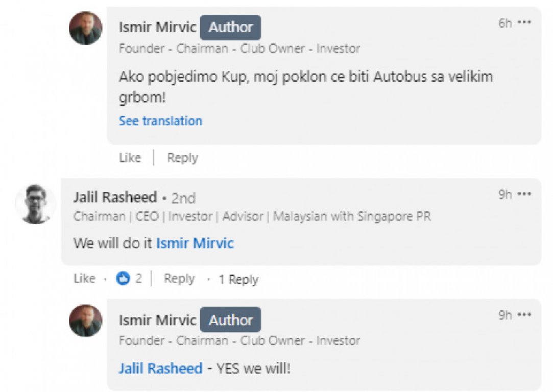View the reaction count on Jalil's comment

[138, 279]
